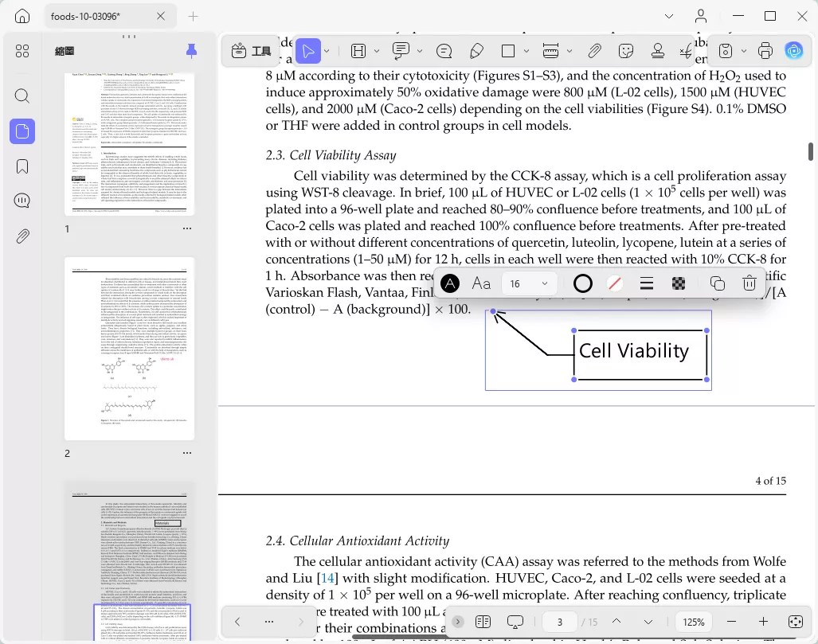Copy the selected Cell Viability annotation
818x644 pixels.
(718, 283)
